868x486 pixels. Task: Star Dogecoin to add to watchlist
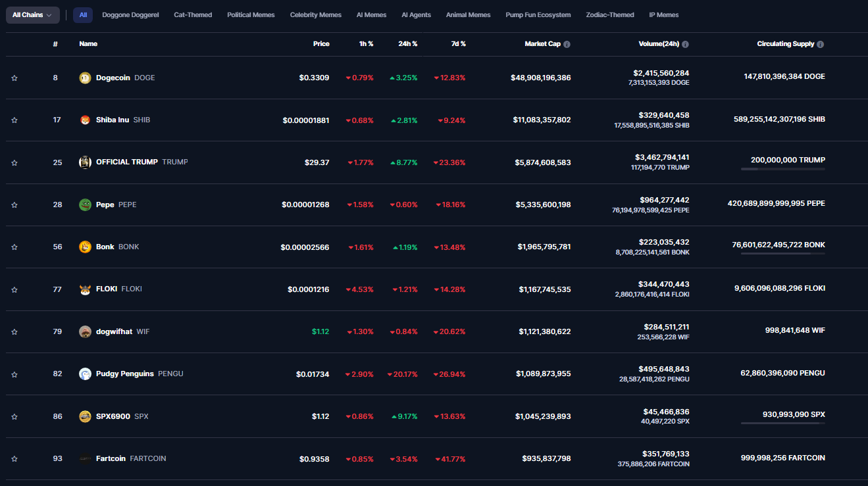coord(14,78)
